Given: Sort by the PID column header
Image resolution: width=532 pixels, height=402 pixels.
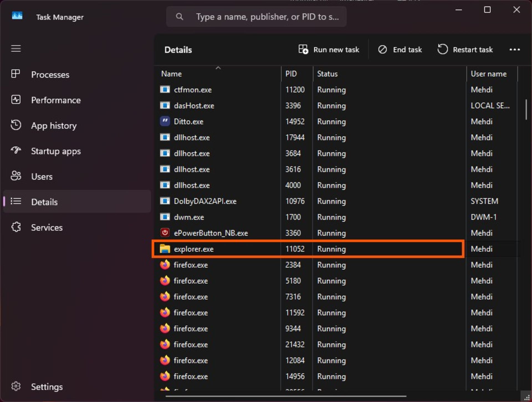Looking at the screenshot, I should coord(291,74).
